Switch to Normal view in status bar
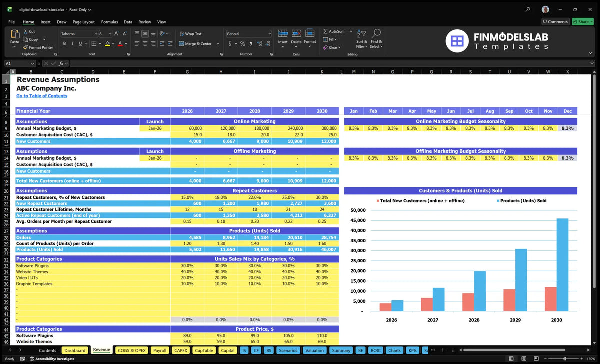This screenshot has width=600, height=364. 511,359
